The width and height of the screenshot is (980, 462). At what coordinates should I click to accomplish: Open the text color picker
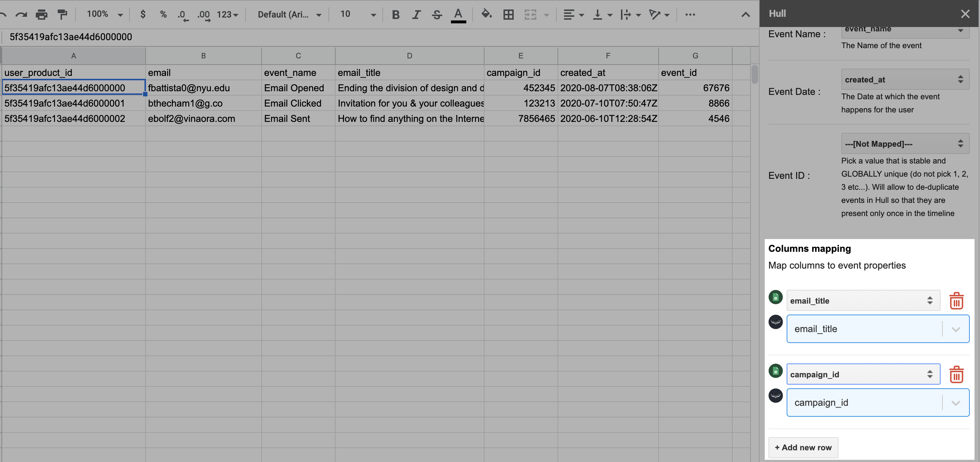458,15
